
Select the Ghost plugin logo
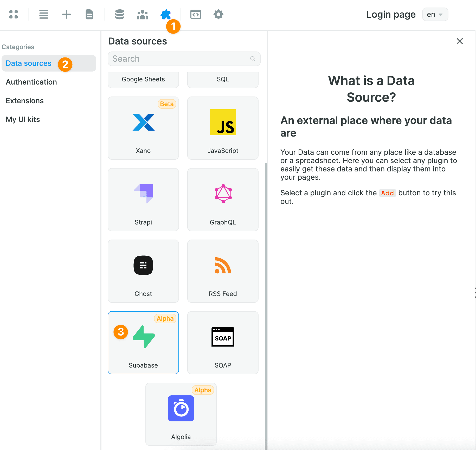pyautogui.click(x=143, y=265)
